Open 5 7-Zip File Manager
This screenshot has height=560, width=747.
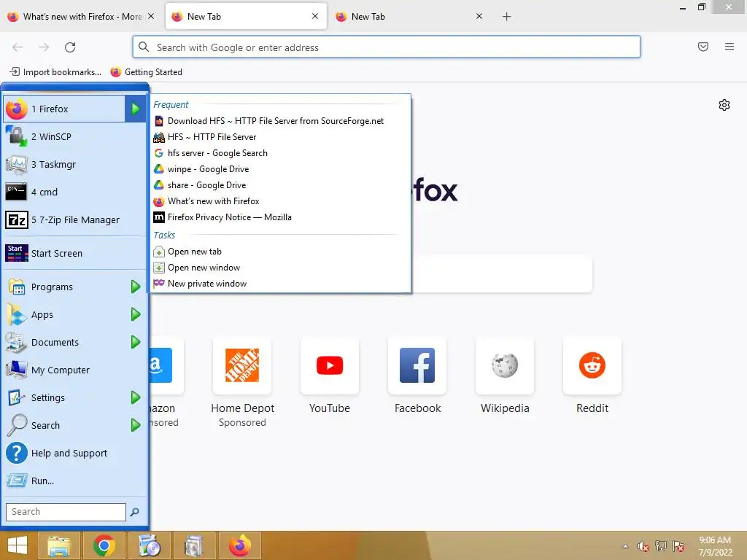coord(75,220)
